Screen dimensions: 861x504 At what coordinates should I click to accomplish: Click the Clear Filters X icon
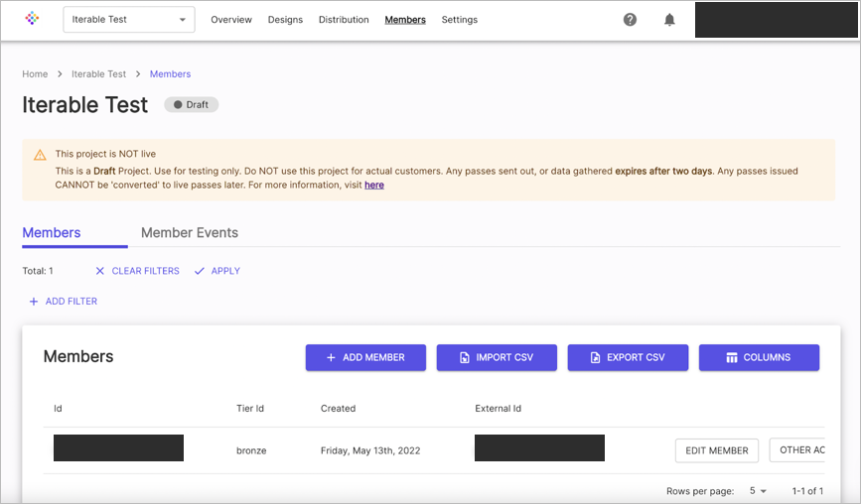pyautogui.click(x=100, y=271)
